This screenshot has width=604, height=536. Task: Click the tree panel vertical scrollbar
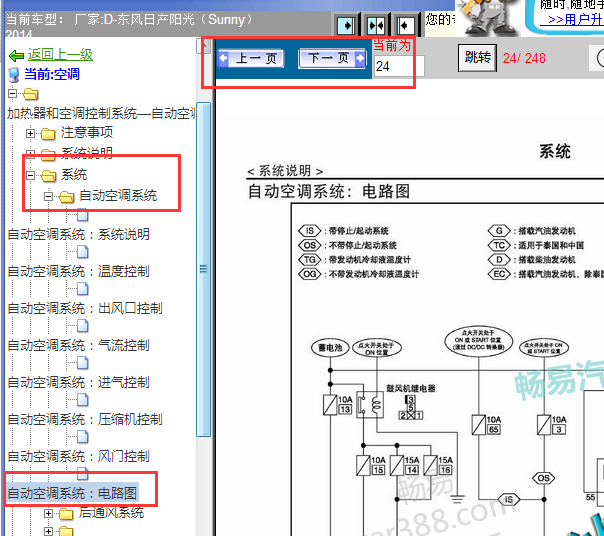[x=204, y=269]
